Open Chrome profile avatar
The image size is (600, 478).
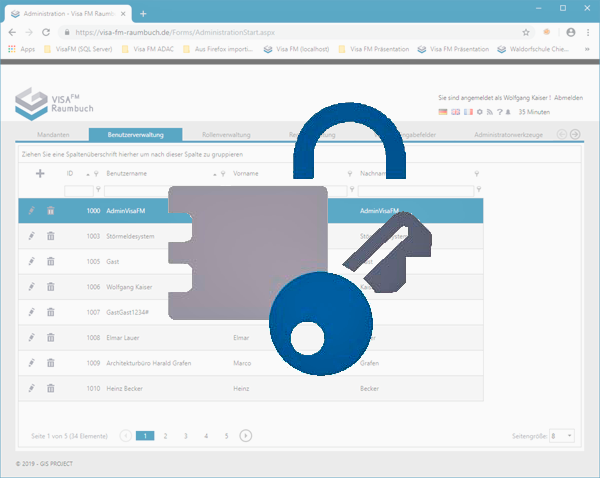point(571,33)
